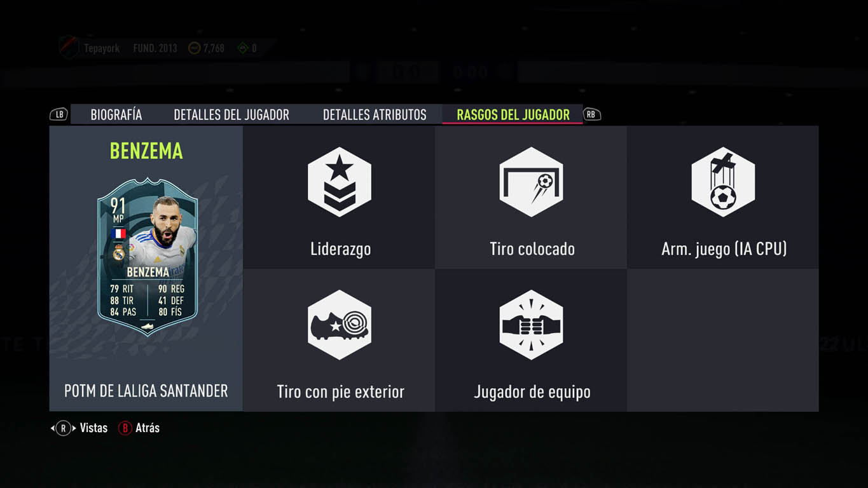Select the Rasgos del Jugador tab
The width and height of the screenshot is (868, 488).
click(513, 115)
